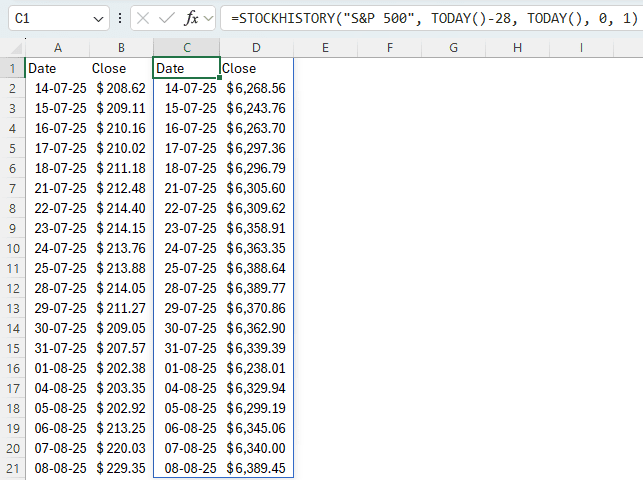643x480 pixels.
Task: Click the column I header
Action: click(x=581, y=47)
